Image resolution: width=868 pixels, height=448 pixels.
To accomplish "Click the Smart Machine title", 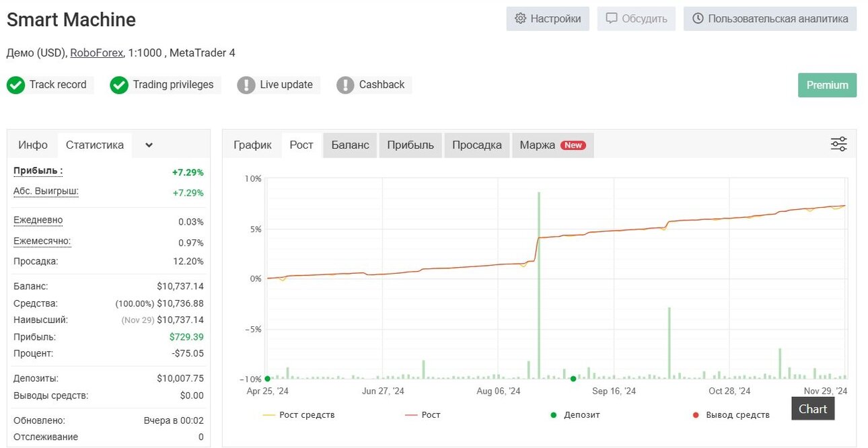I will (x=71, y=20).
